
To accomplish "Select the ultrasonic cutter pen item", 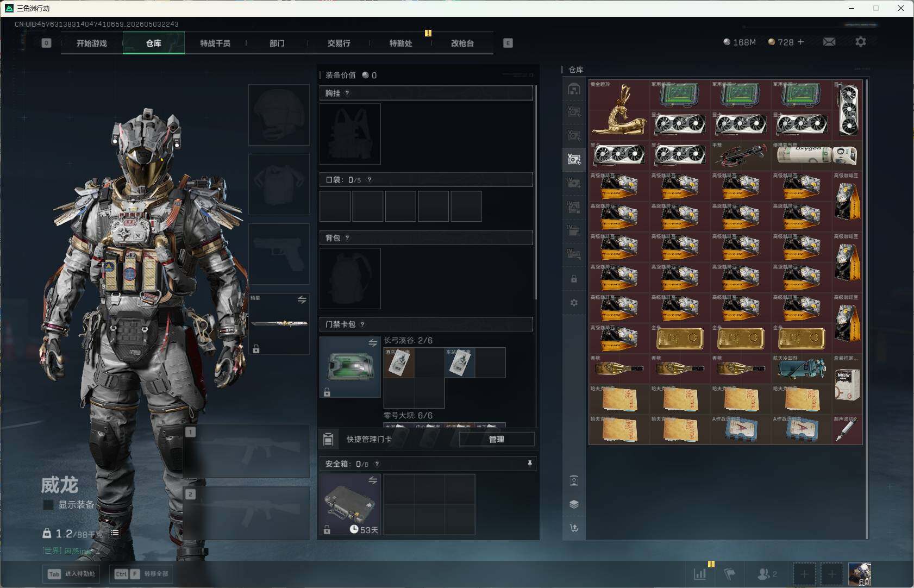I will [x=847, y=430].
